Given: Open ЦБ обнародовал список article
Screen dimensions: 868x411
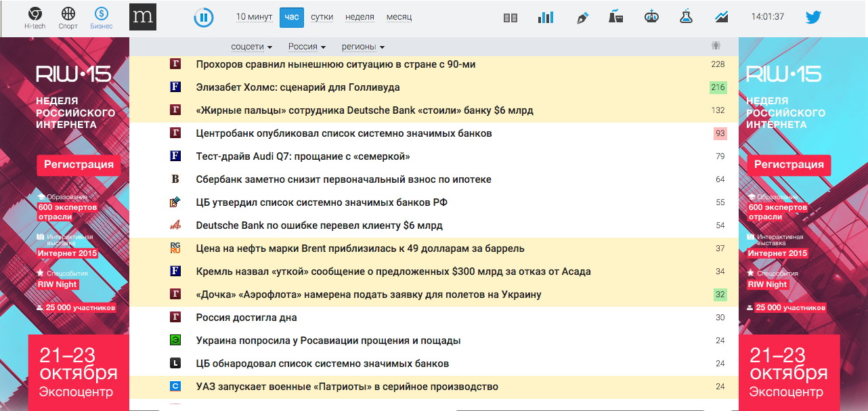Looking at the screenshot, I should [322, 364].
